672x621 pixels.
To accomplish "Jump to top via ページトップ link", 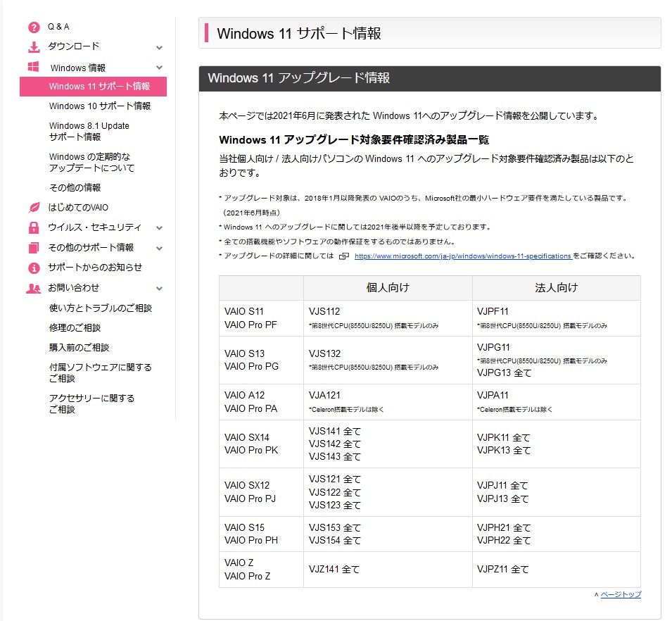I will coord(621,594).
